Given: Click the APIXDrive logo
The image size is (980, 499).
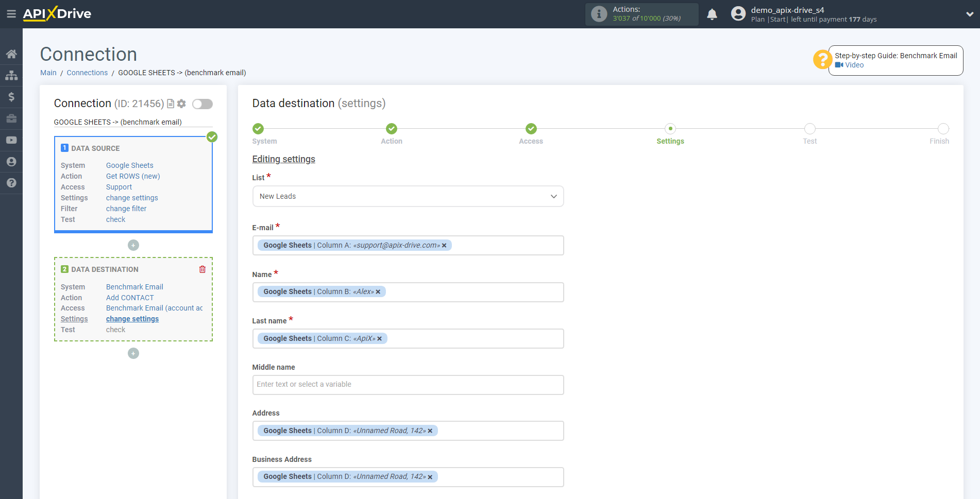Looking at the screenshot, I should [57, 14].
